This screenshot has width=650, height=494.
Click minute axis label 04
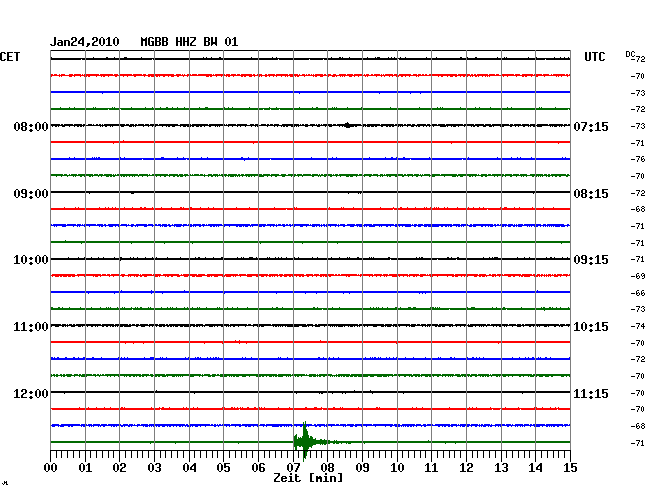click(x=189, y=468)
